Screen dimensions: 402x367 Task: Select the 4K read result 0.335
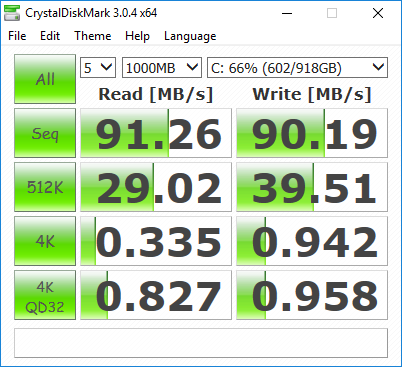[156, 241]
